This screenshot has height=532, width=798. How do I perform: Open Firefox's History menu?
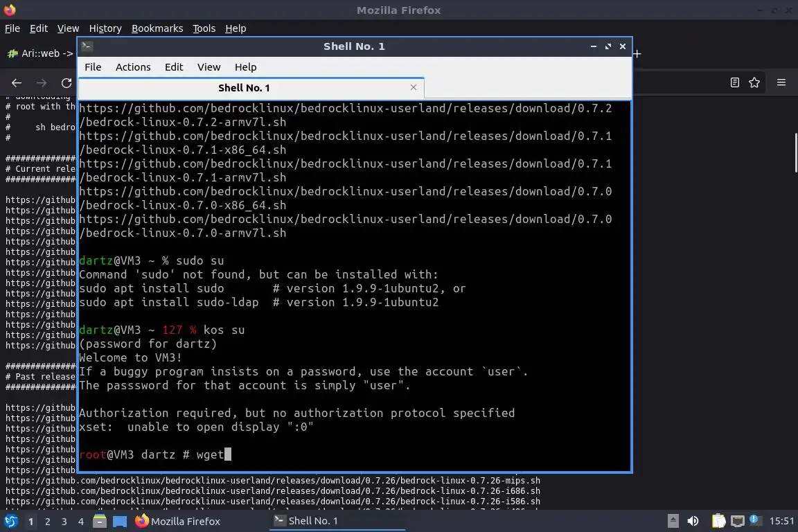click(105, 28)
